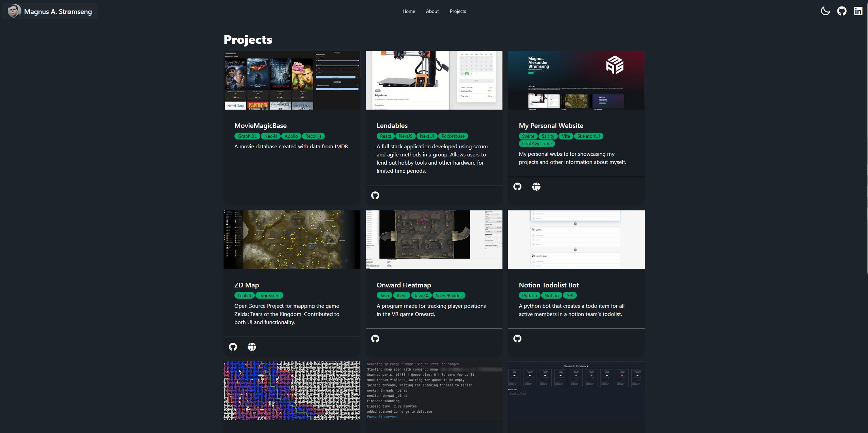Navigate to the About menu item

[x=432, y=11]
